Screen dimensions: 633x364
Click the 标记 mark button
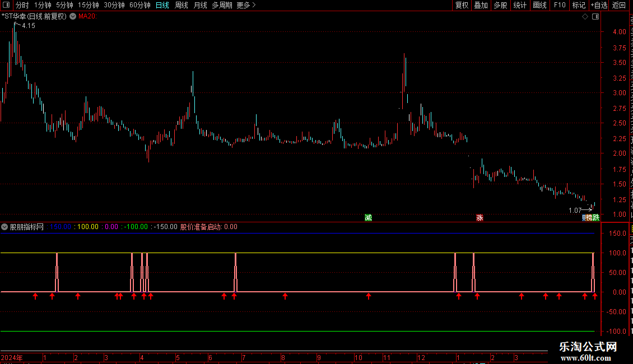[579, 5]
